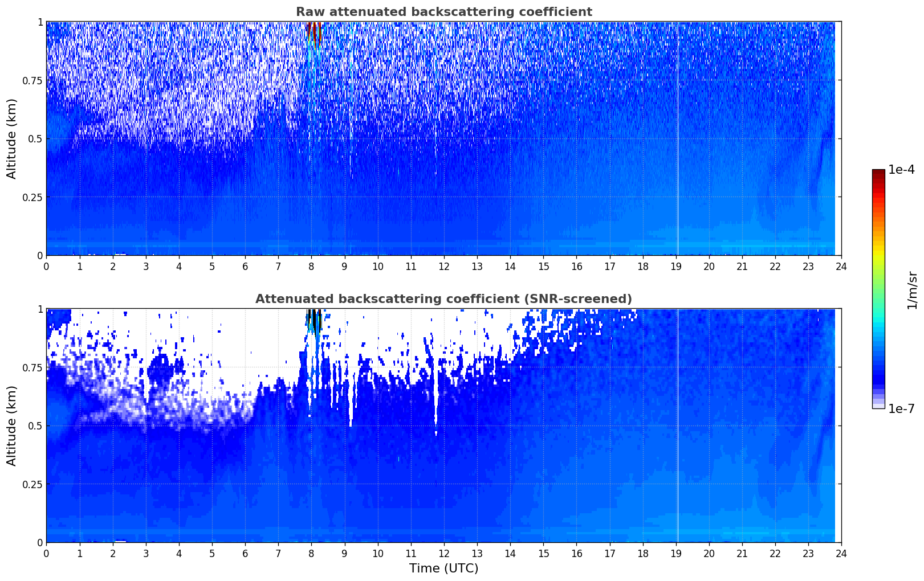This screenshot has height=581, width=924.
Task: Click hour tick '19' under the Raw plot
Action: pos(675,266)
